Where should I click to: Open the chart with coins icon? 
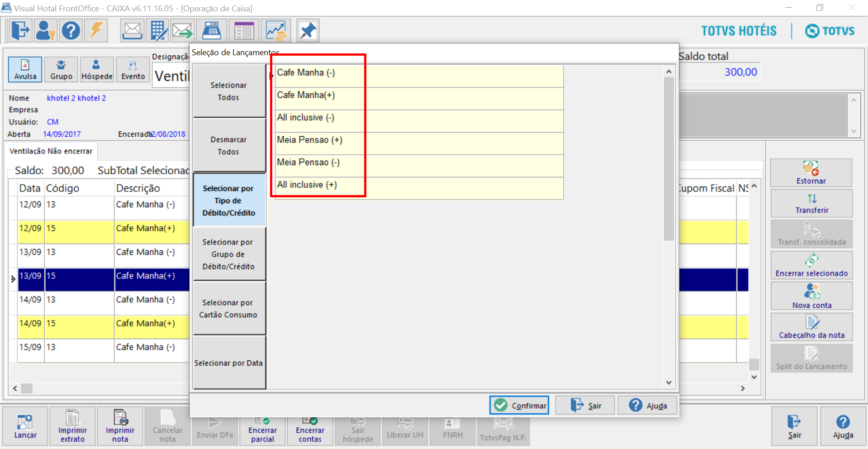(275, 31)
